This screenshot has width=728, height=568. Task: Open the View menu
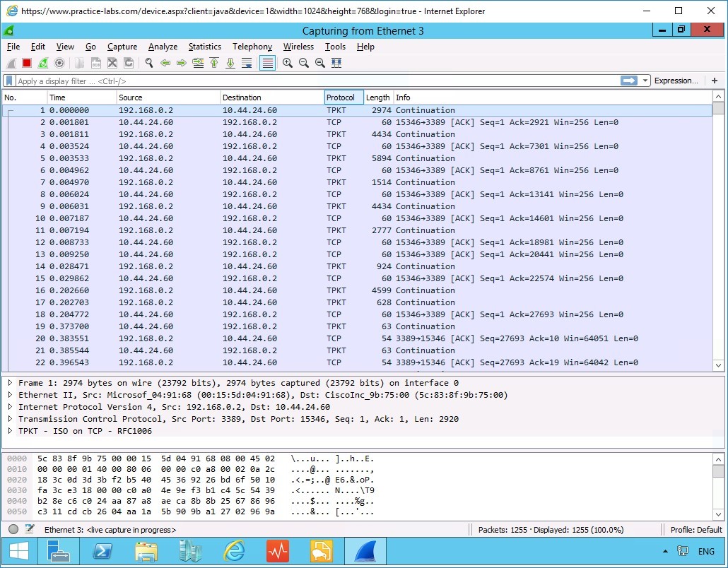(x=65, y=47)
